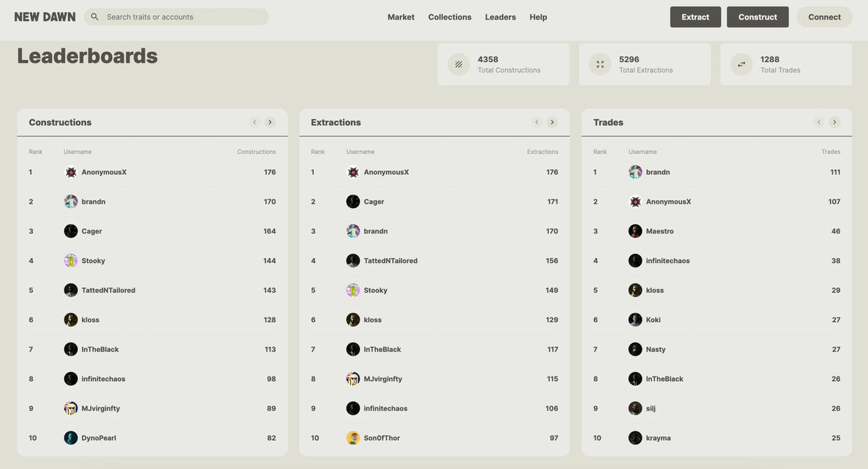Open InTheBlack username in Trades
Image resolution: width=868 pixels, height=469 pixels.
point(665,379)
